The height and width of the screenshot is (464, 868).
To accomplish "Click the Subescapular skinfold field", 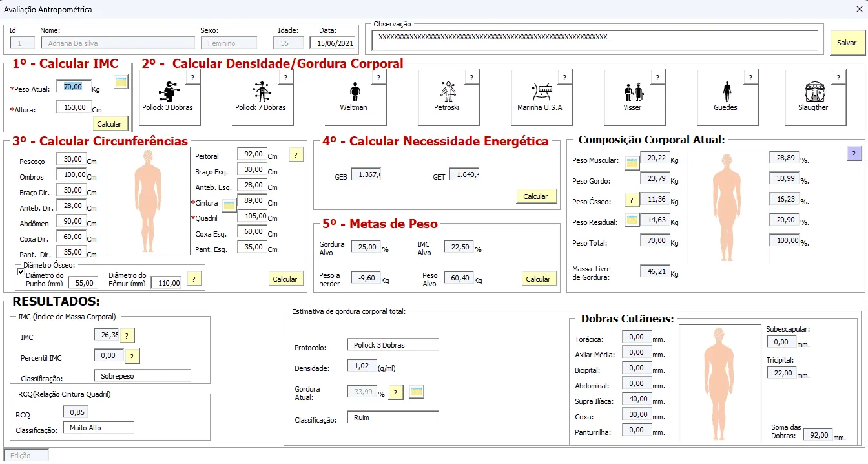I will tap(781, 342).
